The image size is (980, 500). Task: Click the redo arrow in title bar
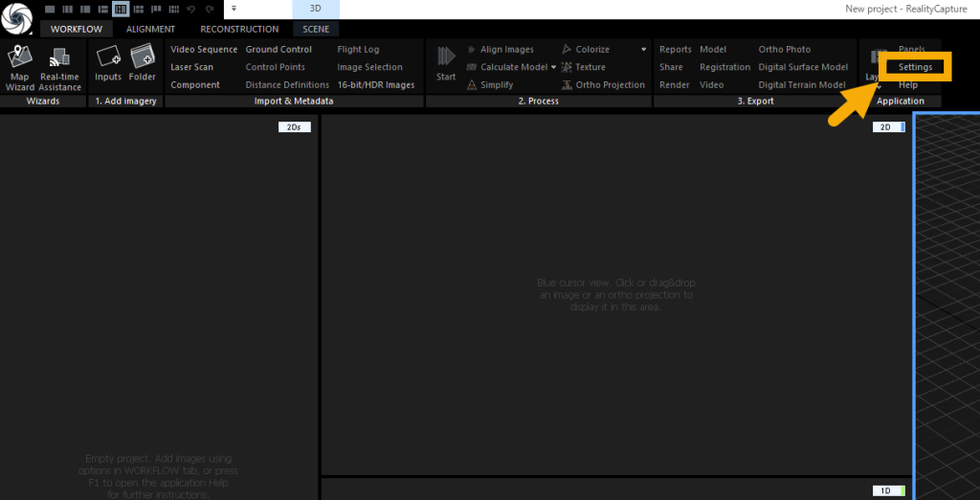(x=210, y=9)
